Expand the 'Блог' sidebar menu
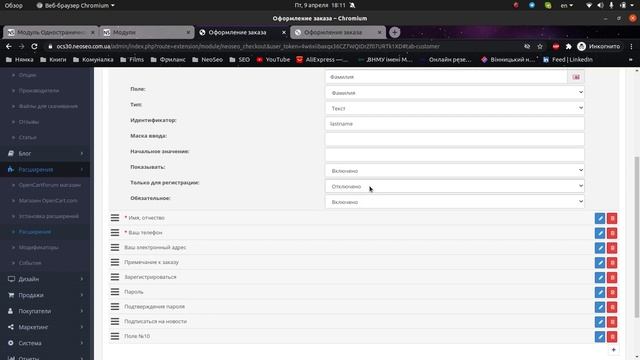The width and height of the screenshot is (640, 360). [x=45, y=153]
